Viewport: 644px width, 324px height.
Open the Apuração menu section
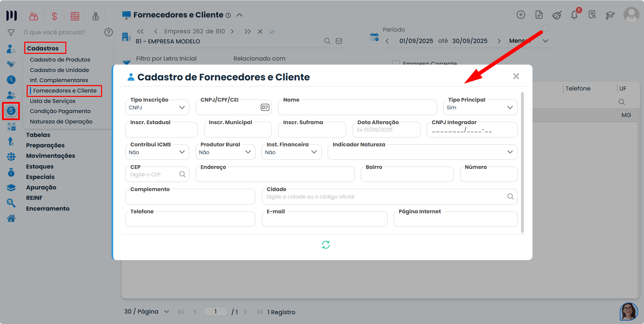(41, 187)
